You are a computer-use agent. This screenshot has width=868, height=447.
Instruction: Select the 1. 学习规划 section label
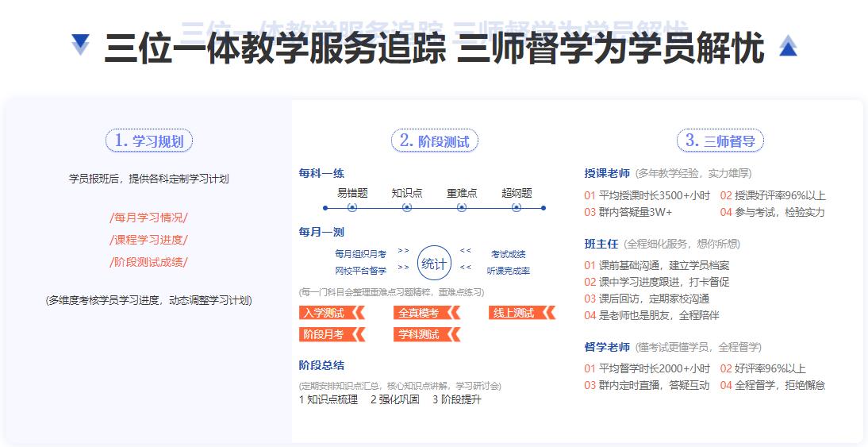149,141
